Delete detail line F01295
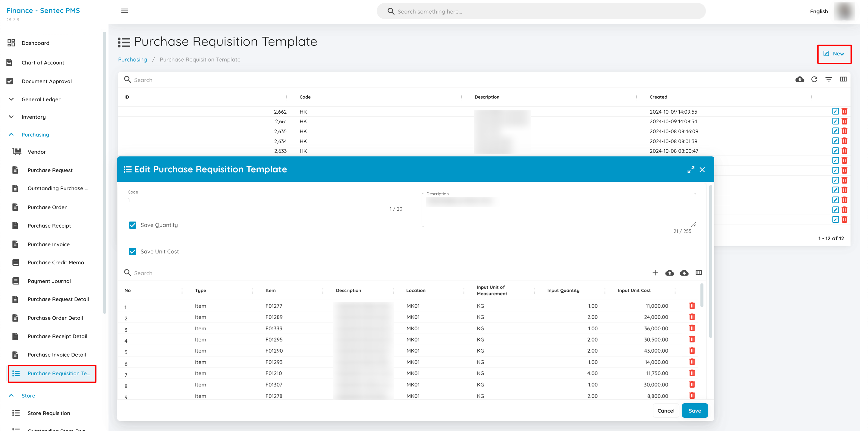Image resolution: width=868 pixels, height=431 pixels. coord(692,339)
